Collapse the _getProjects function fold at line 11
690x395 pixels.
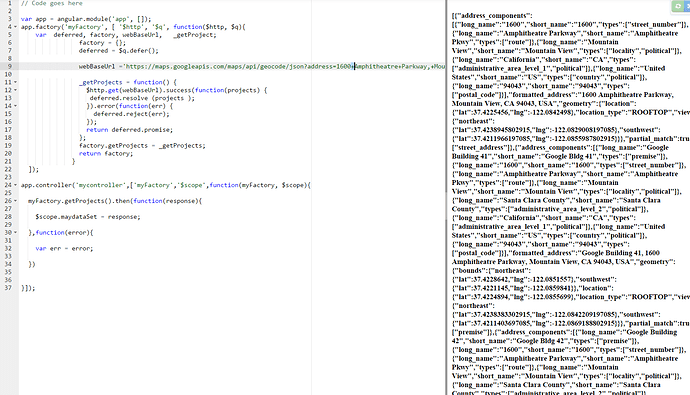pyautogui.click(x=15, y=82)
